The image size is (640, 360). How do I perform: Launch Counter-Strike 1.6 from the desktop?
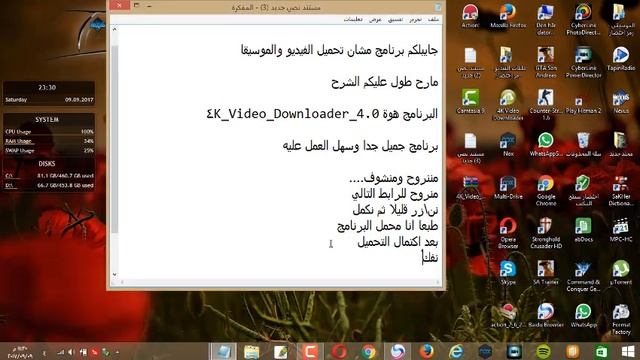546,105
